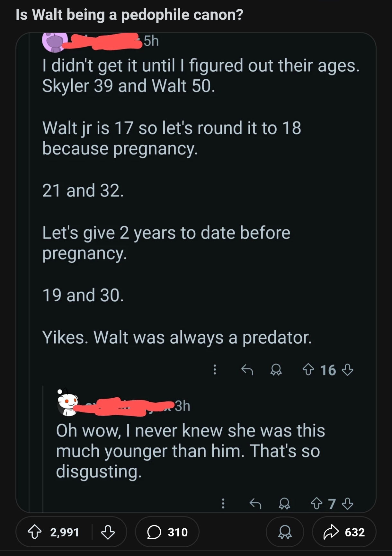The height and width of the screenshot is (556, 392).
Task: Award the 3h reply comment
Action: 284,503
